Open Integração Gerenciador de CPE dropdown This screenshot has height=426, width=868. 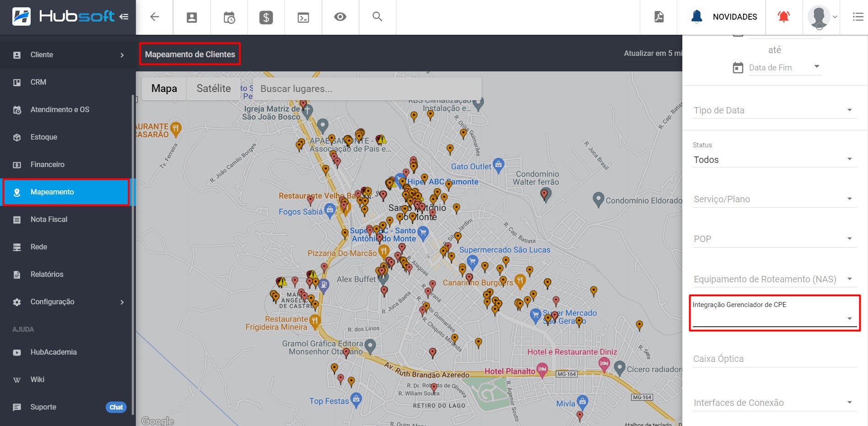[774, 318]
